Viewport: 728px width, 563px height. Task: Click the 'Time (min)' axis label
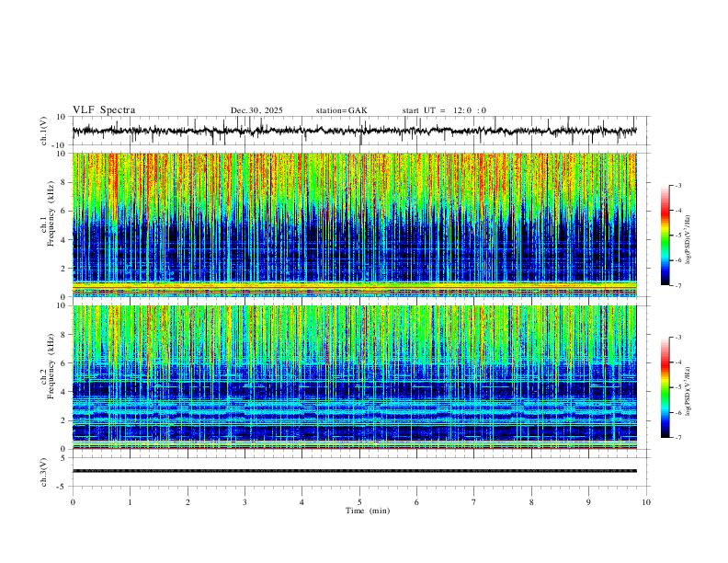pos(368,511)
